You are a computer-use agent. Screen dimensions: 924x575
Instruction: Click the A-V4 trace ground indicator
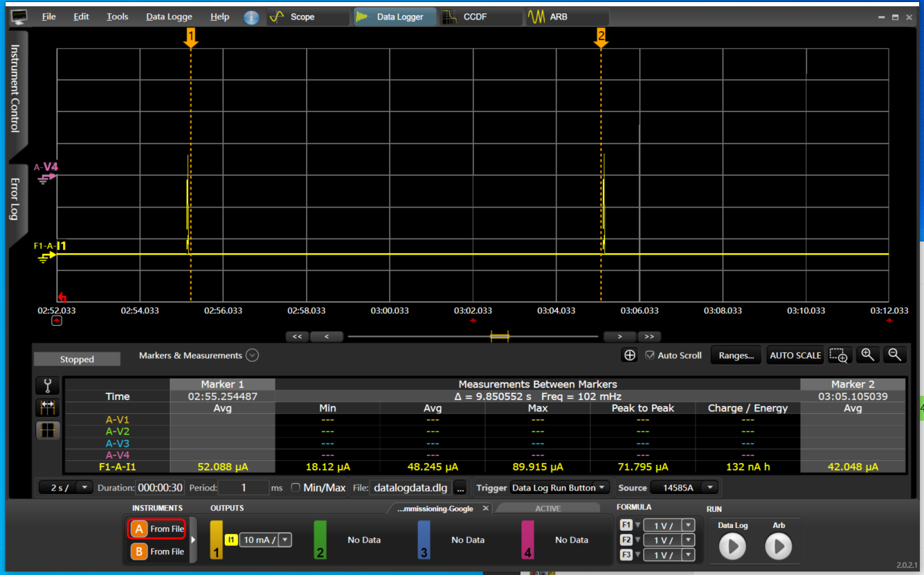coord(48,178)
